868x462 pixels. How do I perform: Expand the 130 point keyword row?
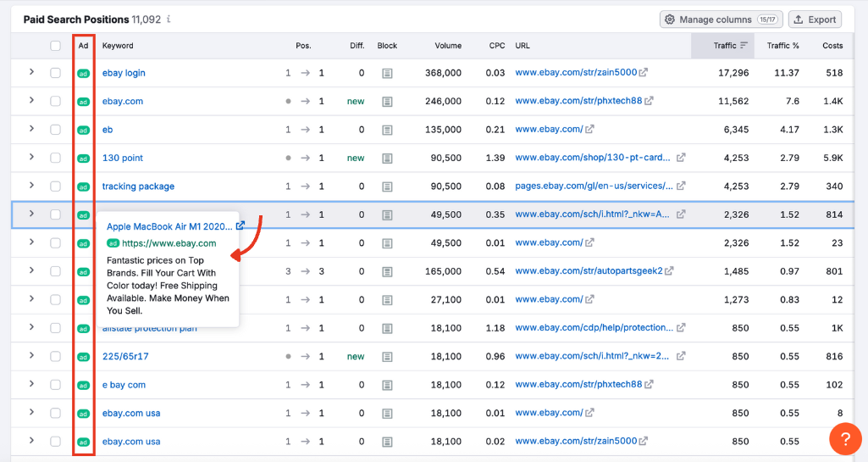click(x=31, y=158)
